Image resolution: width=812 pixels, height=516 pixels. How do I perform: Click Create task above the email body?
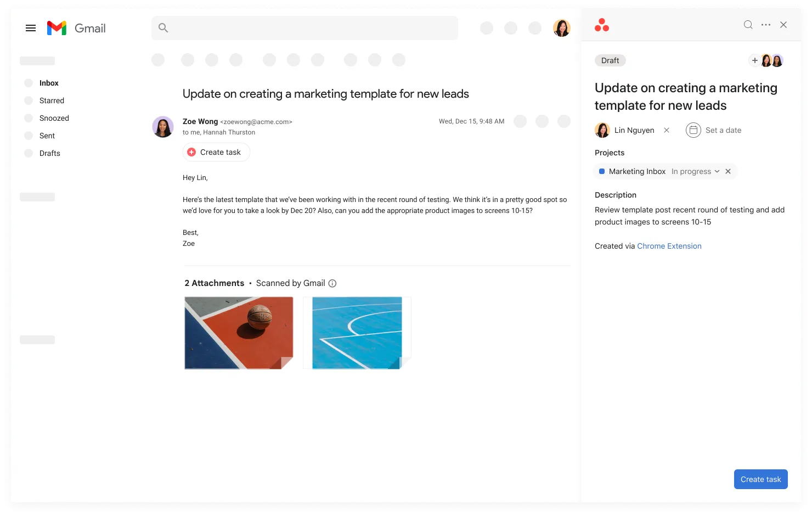pyautogui.click(x=216, y=152)
